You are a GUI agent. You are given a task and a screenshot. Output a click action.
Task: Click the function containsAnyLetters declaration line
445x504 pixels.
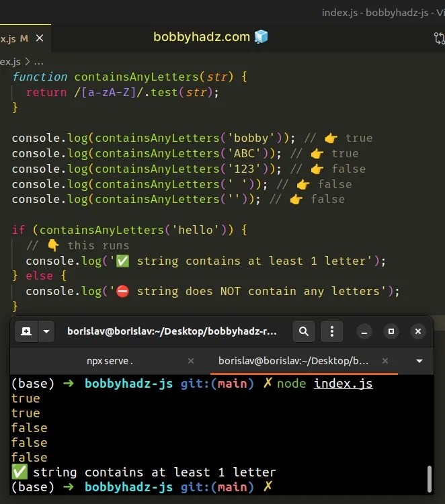(130, 77)
